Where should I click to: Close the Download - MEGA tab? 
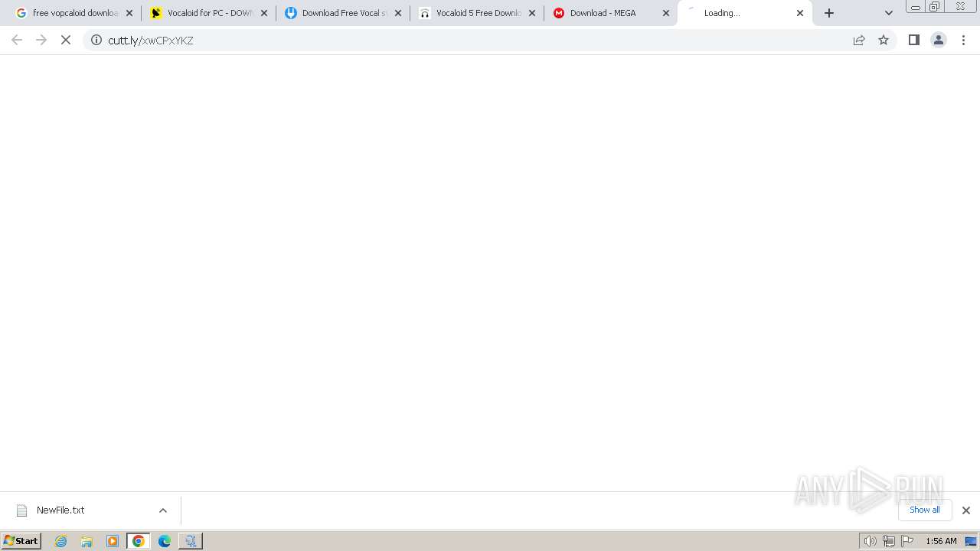click(666, 13)
